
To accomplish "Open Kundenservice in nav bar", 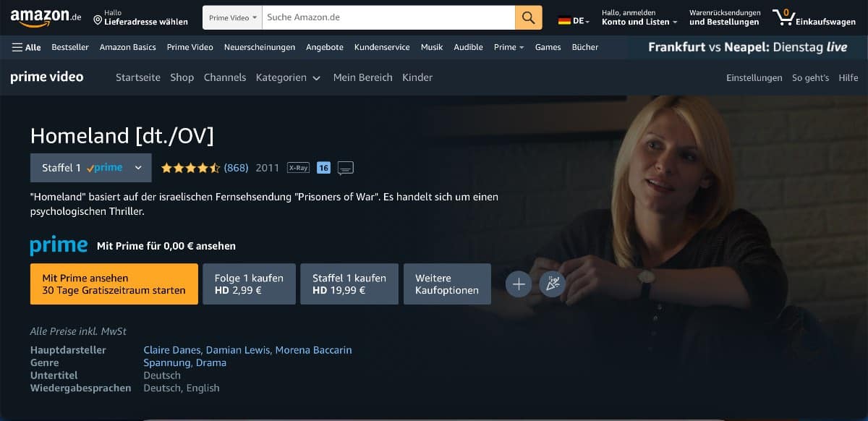I will (382, 47).
